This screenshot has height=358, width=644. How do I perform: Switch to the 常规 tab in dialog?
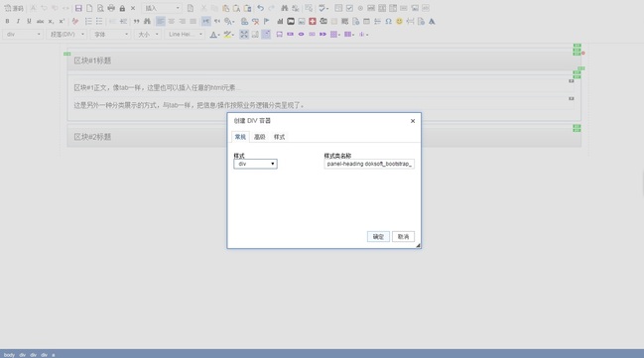pos(240,137)
